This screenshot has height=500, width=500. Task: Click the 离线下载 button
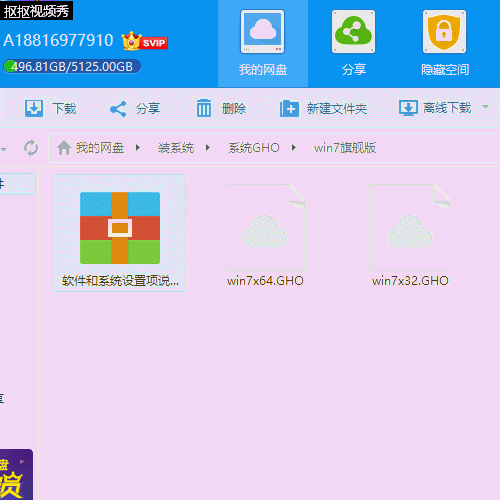(435, 108)
